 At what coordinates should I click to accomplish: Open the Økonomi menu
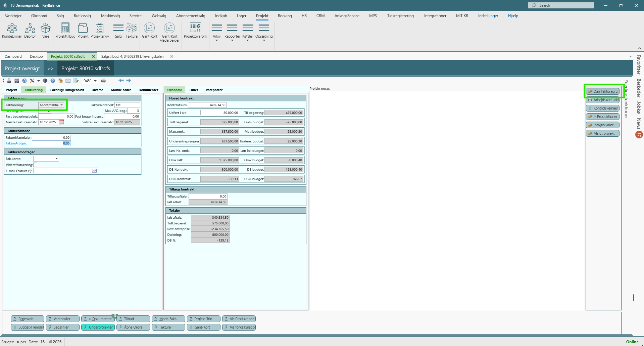click(x=39, y=16)
